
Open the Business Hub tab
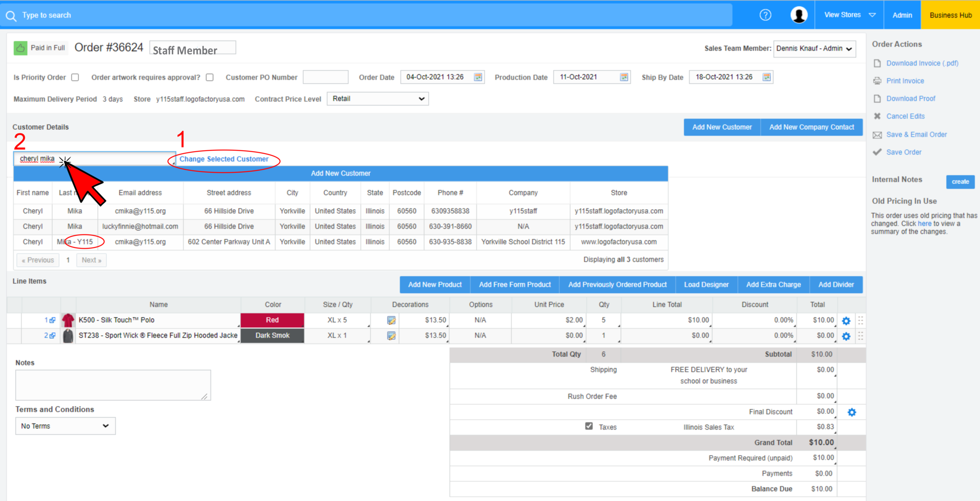coord(950,15)
